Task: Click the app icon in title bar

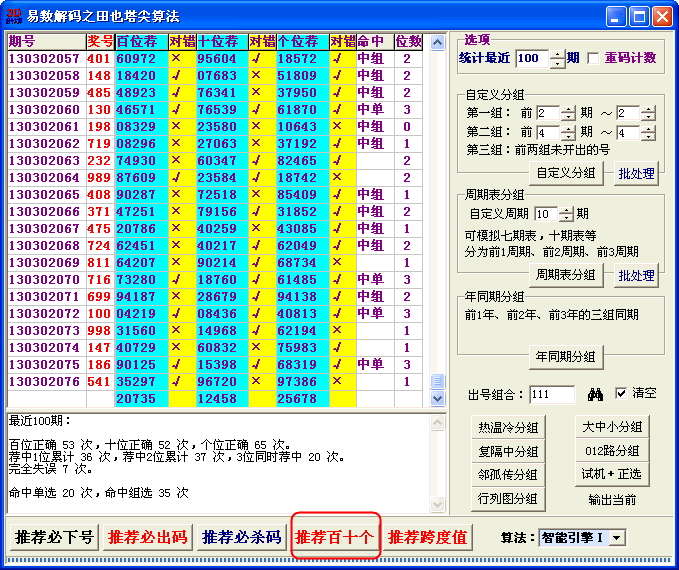Action: click(x=13, y=16)
